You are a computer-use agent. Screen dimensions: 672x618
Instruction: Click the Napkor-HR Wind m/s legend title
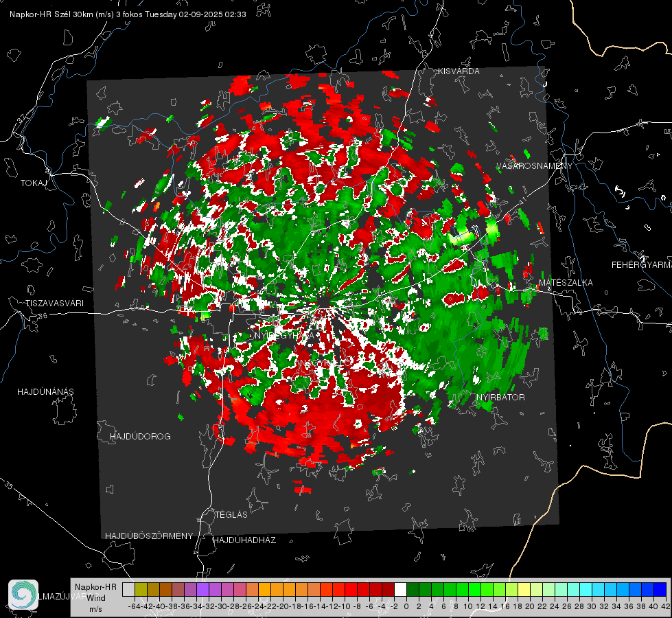tap(95, 597)
